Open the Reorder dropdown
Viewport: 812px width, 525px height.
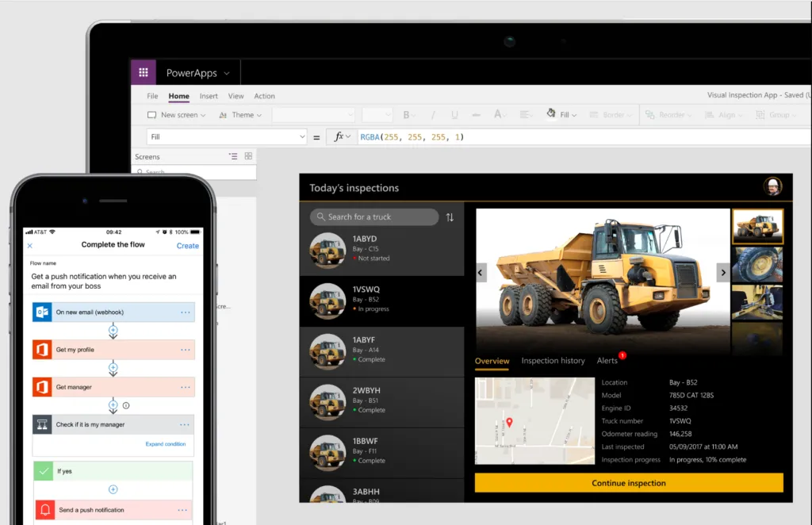pyautogui.click(x=668, y=115)
